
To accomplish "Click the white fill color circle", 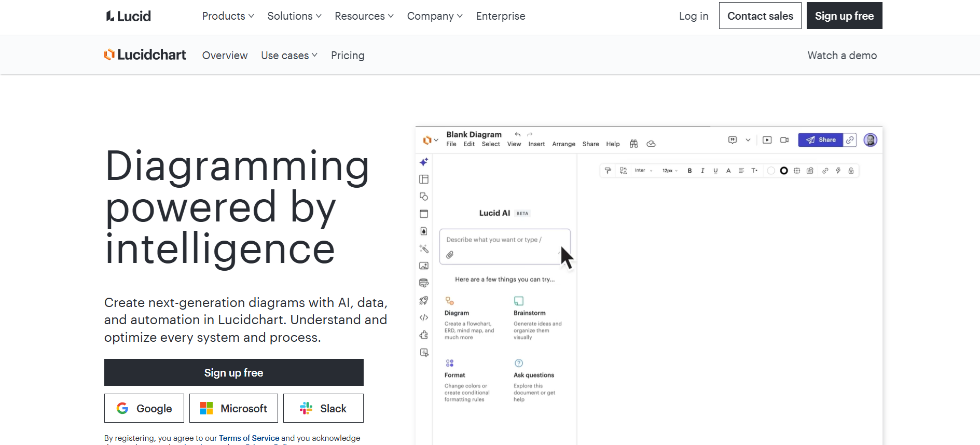I will (x=771, y=171).
